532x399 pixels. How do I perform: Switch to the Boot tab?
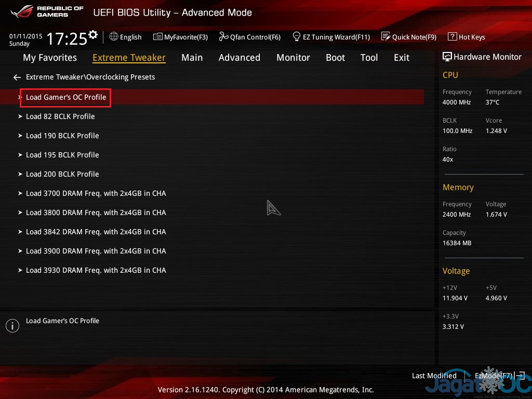point(335,58)
